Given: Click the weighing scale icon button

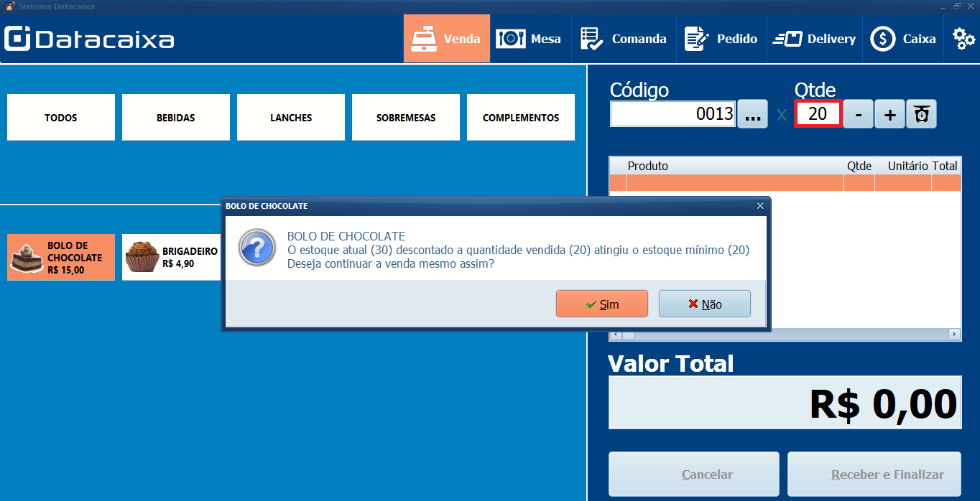Looking at the screenshot, I should (x=921, y=114).
